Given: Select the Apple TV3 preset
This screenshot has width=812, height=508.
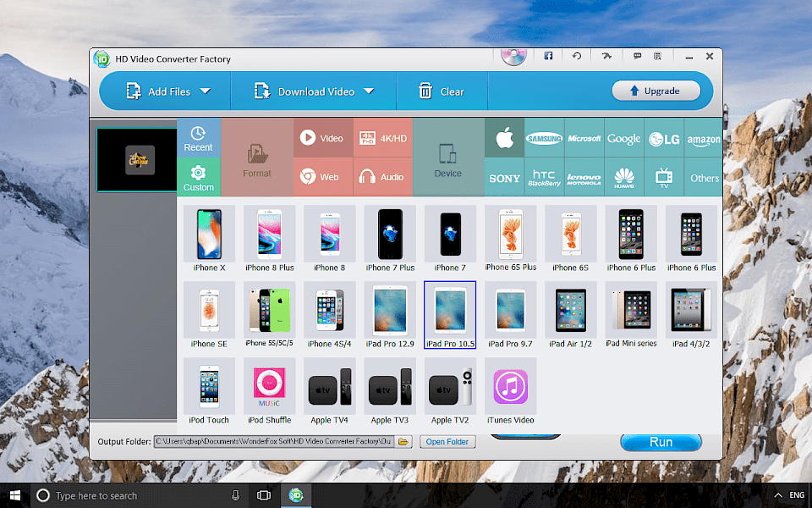Looking at the screenshot, I should [x=390, y=391].
